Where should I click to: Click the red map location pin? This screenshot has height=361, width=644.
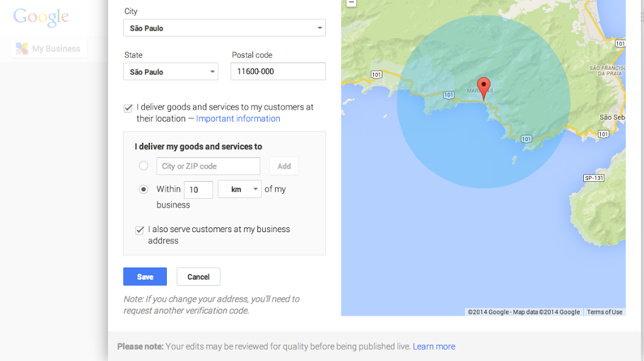[484, 88]
